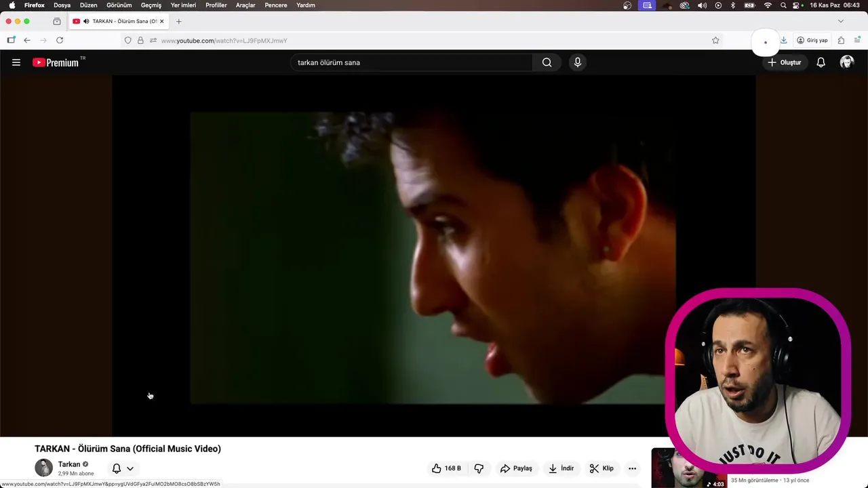Screen dimensions: 868x488
Task: Open the Tarkan channel avatar
Action: click(43, 468)
